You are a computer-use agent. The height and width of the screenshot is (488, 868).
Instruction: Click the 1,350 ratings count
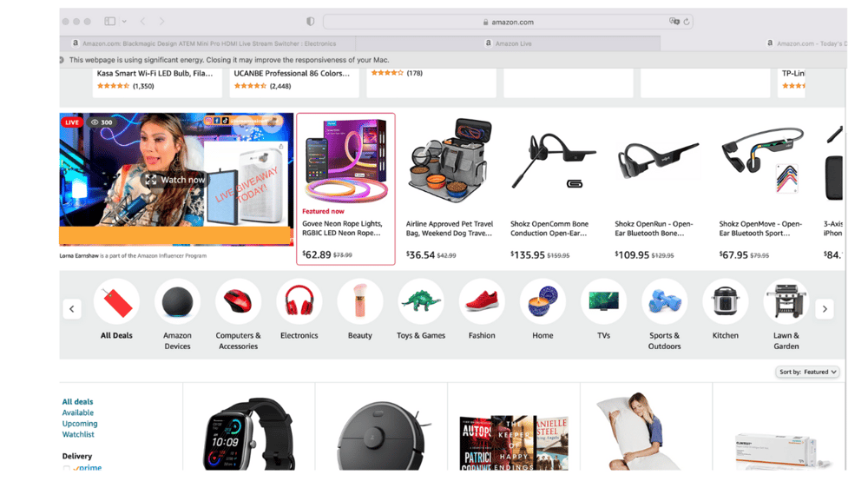143,86
